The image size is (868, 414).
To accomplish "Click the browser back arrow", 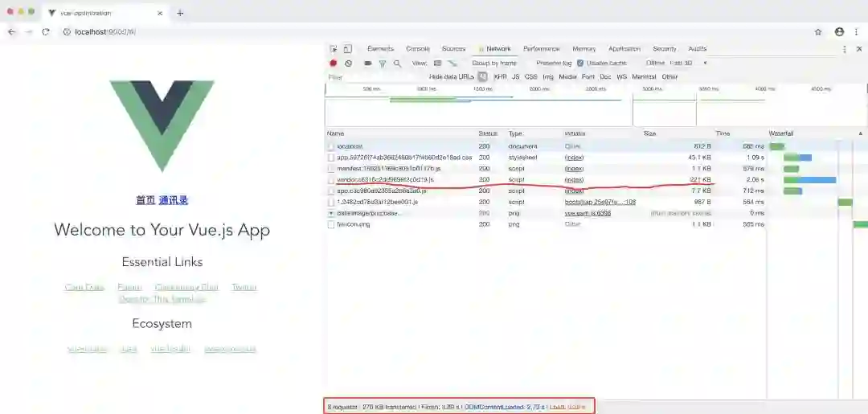I will click(11, 32).
